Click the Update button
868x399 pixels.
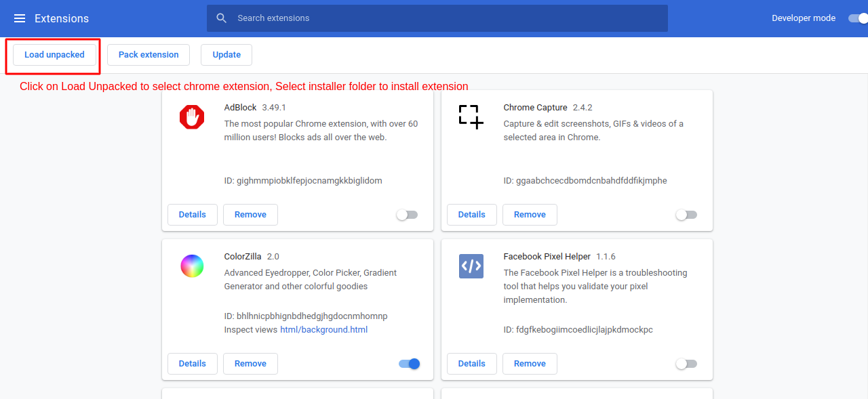(x=226, y=55)
